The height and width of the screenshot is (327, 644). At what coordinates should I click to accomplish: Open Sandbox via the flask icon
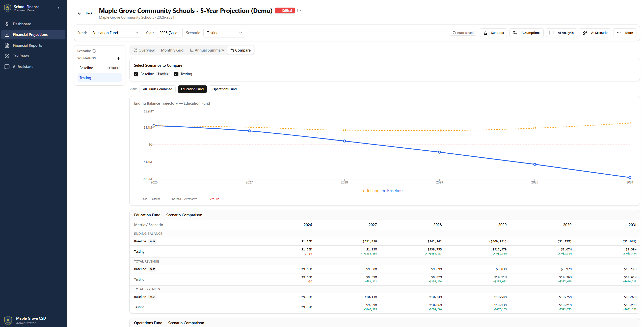485,33
